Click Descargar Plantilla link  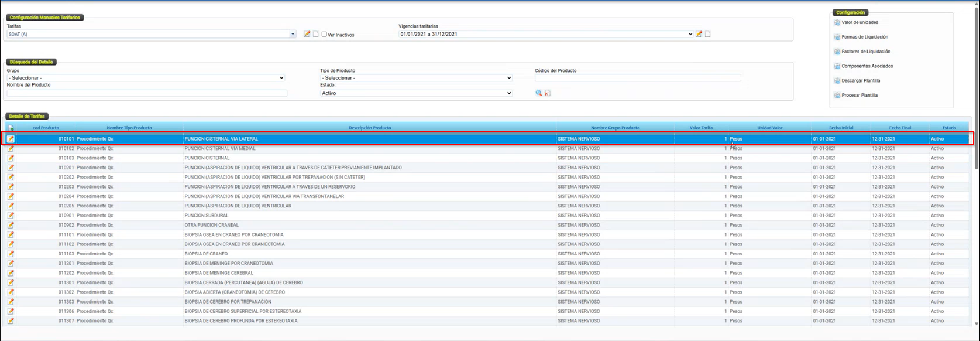[x=860, y=81]
